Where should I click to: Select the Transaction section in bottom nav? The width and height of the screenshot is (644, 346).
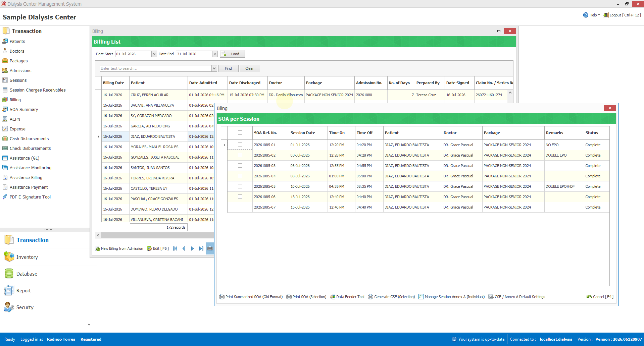(x=27, y=240)
